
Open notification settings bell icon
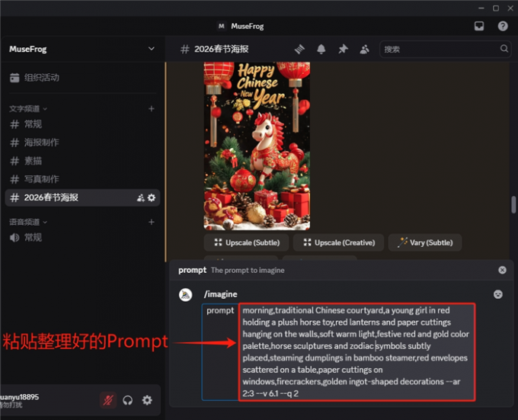pyautogui.click(x=321, y=49)
